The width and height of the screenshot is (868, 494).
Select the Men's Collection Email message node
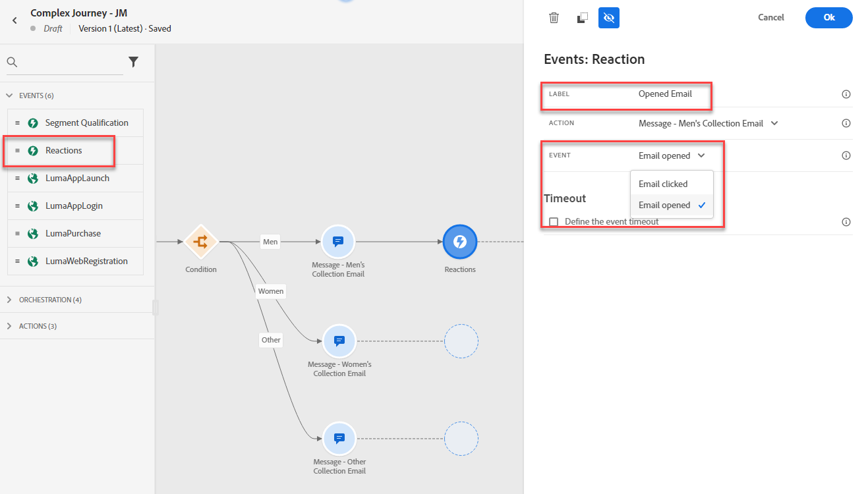point(338,242)
